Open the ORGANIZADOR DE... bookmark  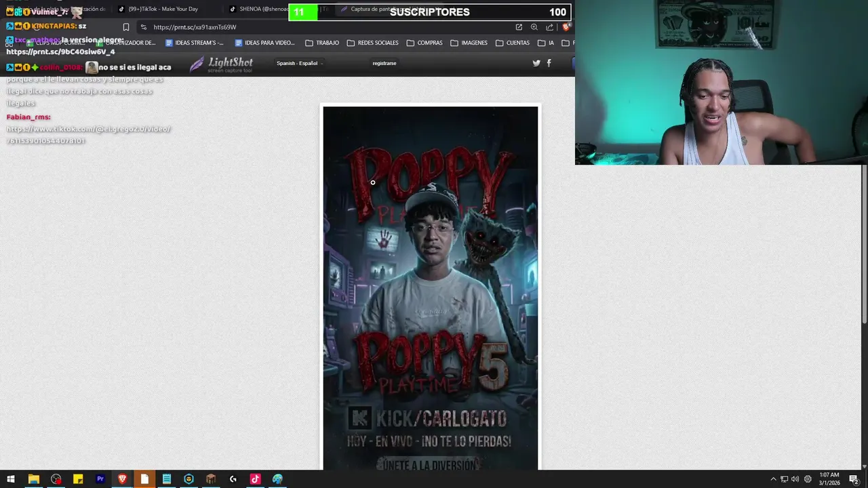point(126,43)
